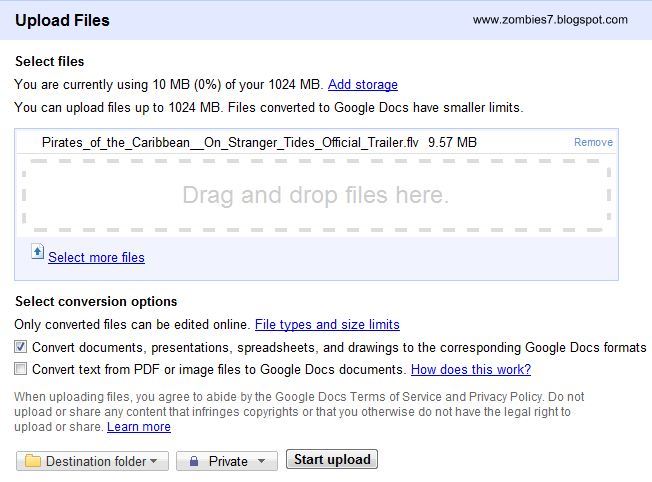Click the Start upload button

[332, 460]
